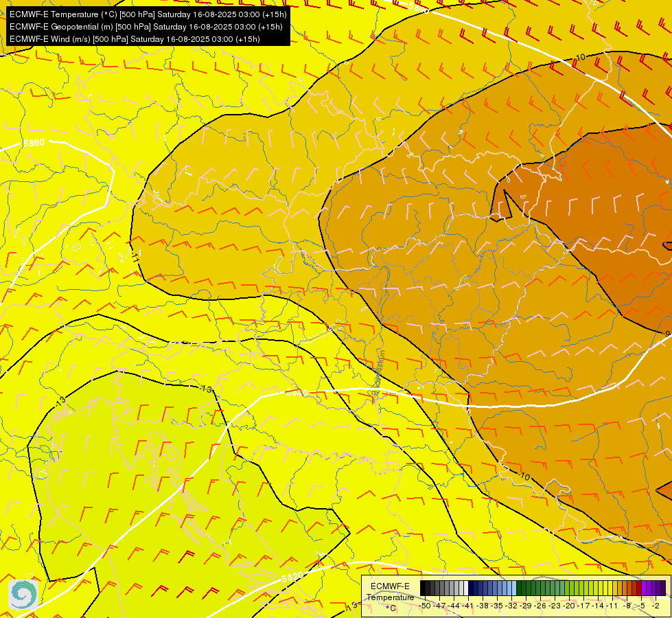Click the -26 tick label on legend

point(540,606)
